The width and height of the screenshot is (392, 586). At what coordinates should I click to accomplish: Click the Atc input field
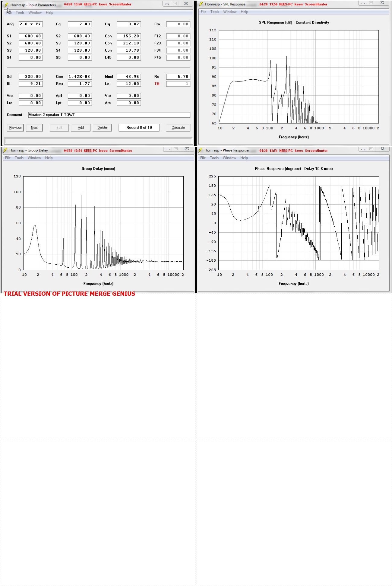click(x=129, y=103)
